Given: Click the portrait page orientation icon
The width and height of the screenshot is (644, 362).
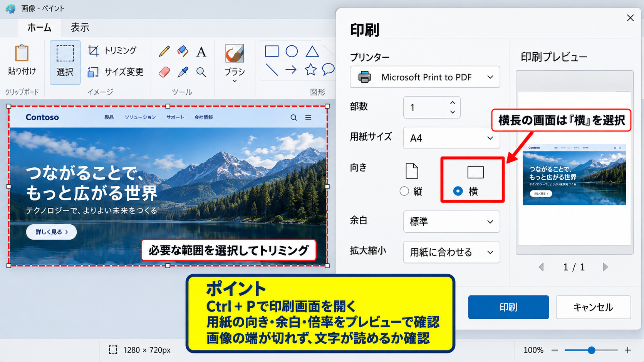Looking at the screenshot, I should 412,171.
